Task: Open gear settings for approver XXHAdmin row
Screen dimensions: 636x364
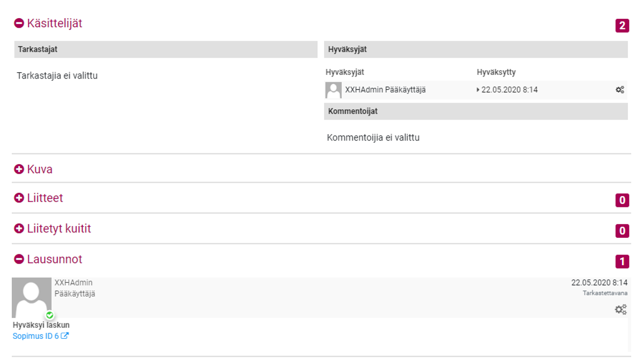Action: coord(620,90)
